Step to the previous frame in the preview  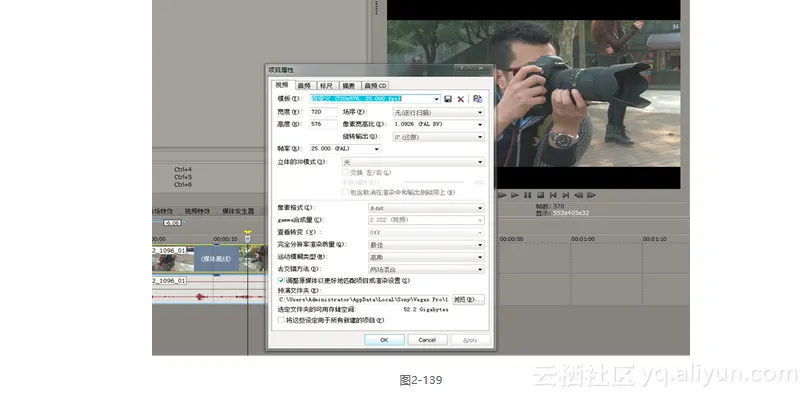[578, 195]
